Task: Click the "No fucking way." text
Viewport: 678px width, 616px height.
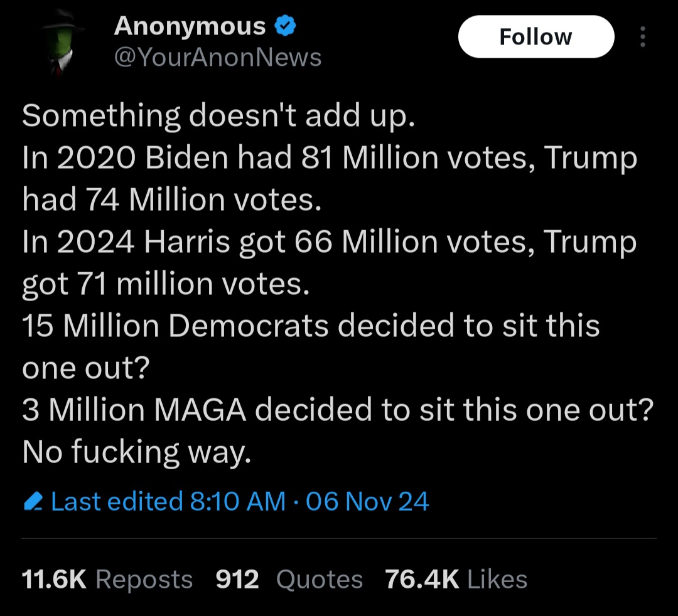Action: click(136, 451)
